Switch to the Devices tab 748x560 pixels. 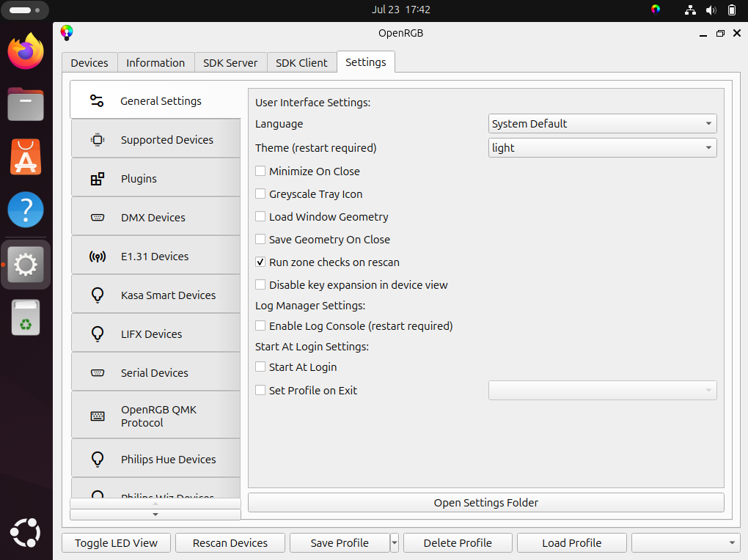[x=89, y=63]
